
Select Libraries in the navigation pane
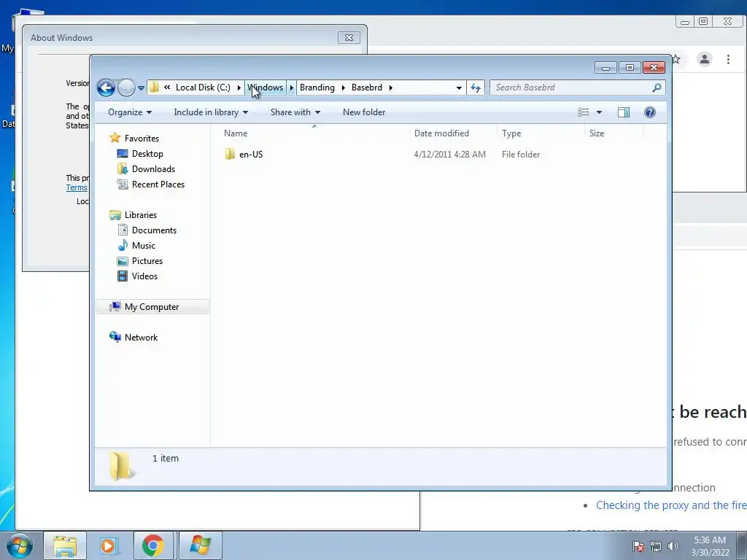click(141, 215)
